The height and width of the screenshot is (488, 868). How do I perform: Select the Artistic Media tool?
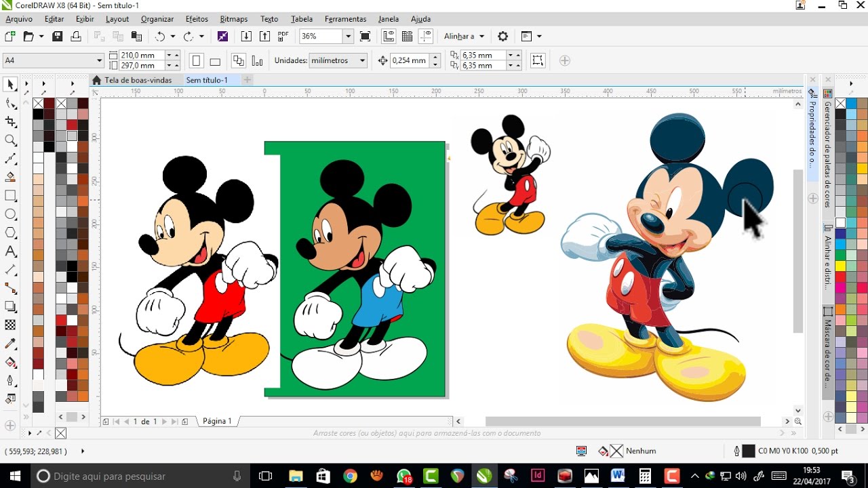(x=10, y=177)
